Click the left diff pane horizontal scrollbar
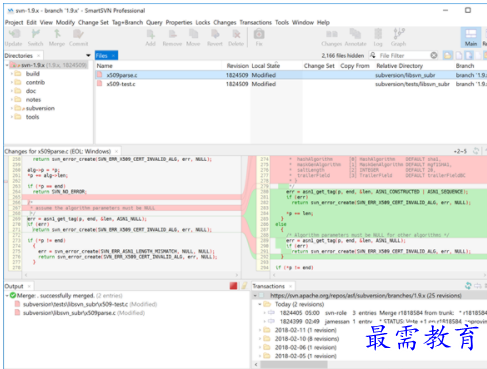The image size is (487, 369). coord(131,275)
